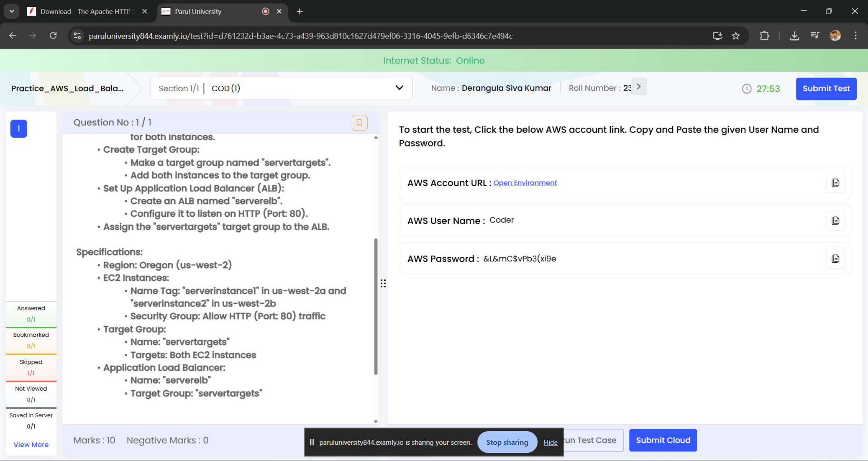Image resolution: width=868 pixels, height=461 pixels.
Task: Click the browser address bar URL
Action: (301, 36)
